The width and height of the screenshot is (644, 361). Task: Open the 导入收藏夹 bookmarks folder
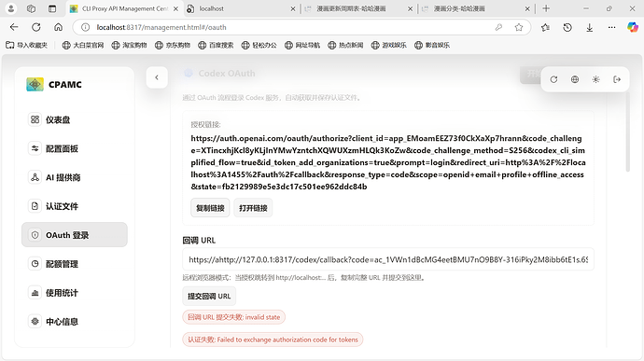point(27,45)
